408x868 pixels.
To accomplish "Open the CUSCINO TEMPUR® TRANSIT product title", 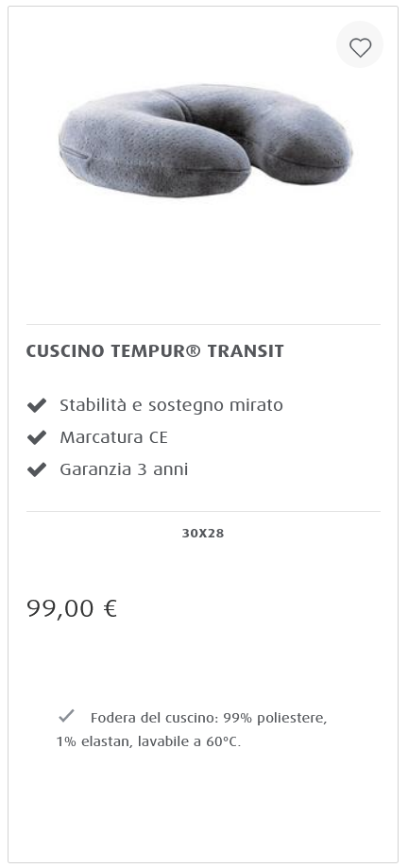I will pyautogui.click(x=155, y=351).
